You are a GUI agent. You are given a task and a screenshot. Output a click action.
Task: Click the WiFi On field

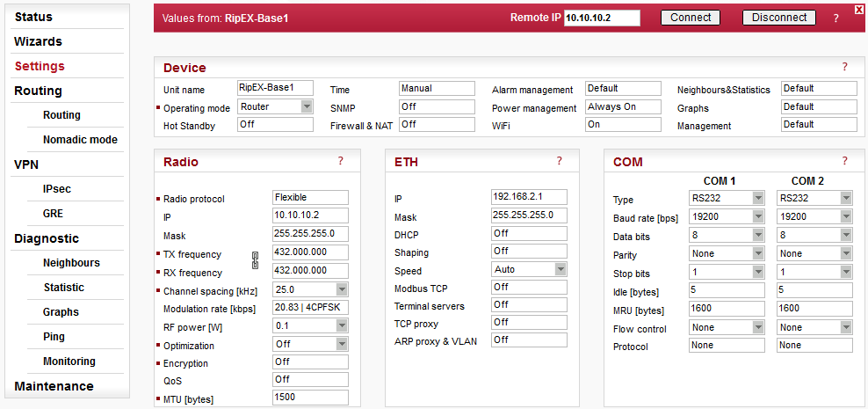point(623,124)
